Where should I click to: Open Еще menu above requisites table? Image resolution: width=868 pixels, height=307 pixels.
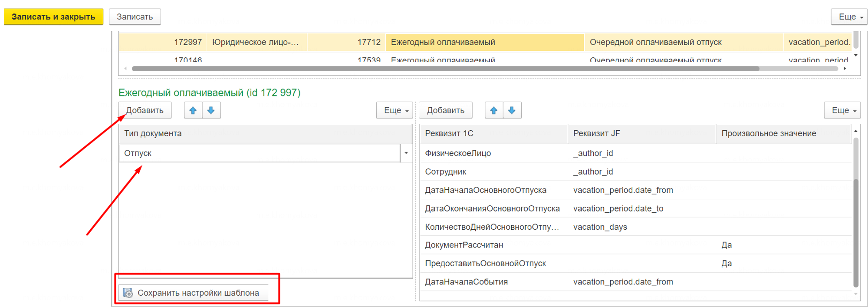tap(842, 110)
